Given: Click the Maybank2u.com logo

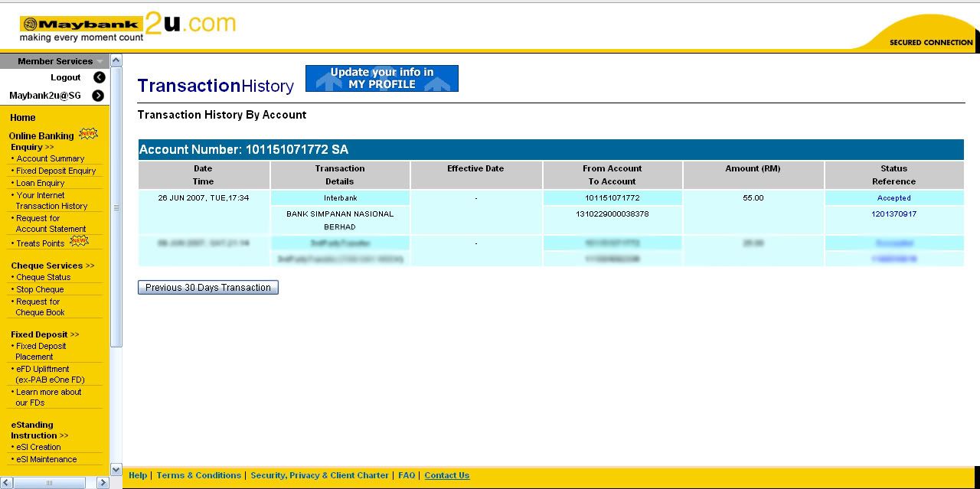Looking at the screenshot, I should tap(127, 28).
